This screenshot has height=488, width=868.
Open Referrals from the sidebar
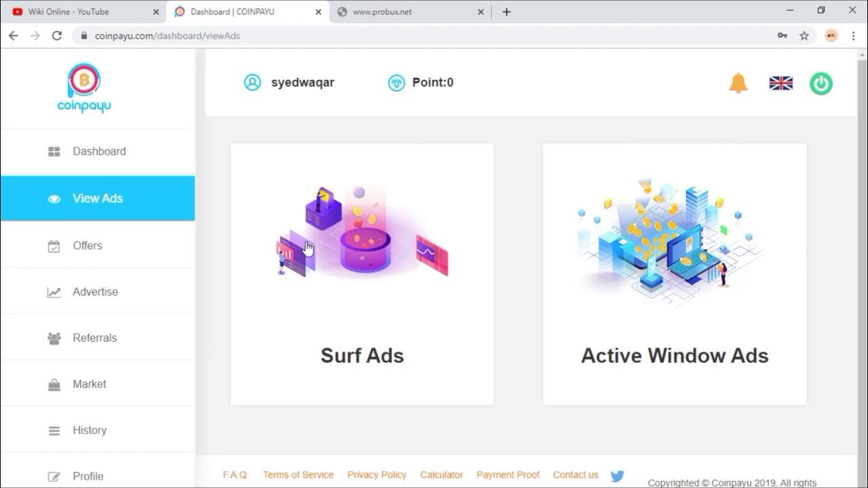98,338
